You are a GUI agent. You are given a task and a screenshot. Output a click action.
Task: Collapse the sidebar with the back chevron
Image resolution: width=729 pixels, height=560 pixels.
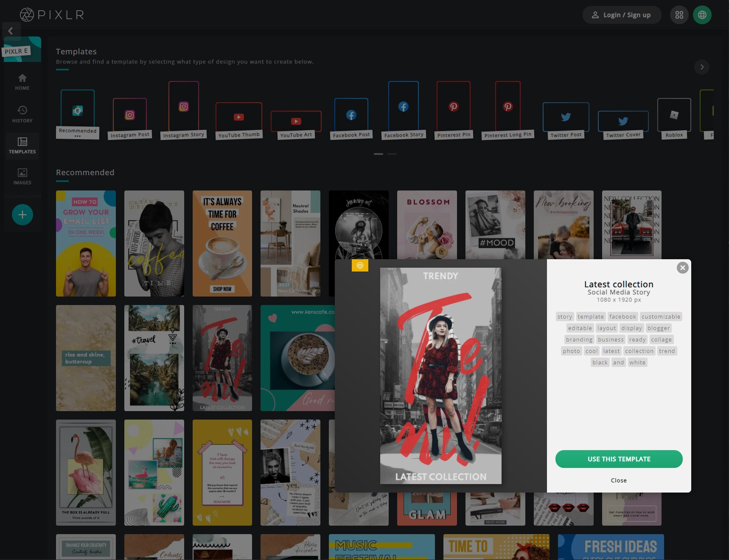click(x=11, y=30)
